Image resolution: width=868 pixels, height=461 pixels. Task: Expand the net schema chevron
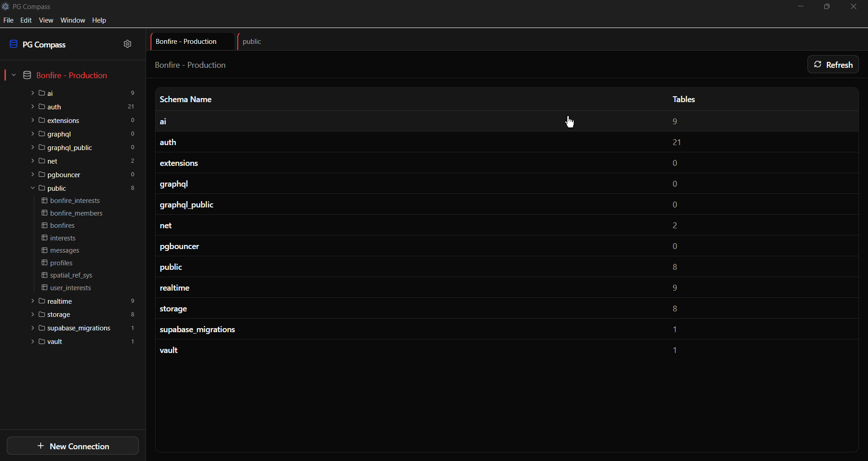point(33,161)
